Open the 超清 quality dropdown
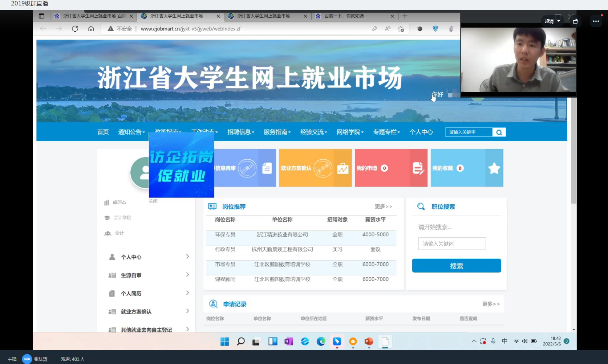This screenshot has width=608, height=364. point(552,21)
